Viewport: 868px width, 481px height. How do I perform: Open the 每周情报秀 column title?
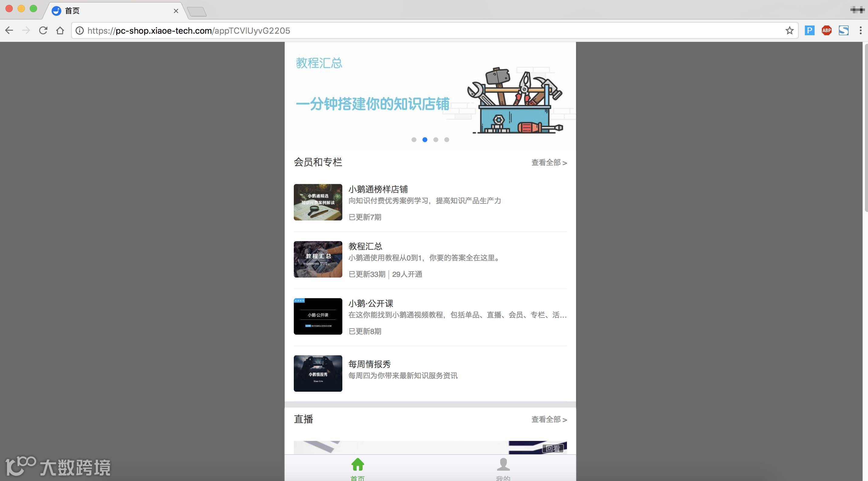369,364
